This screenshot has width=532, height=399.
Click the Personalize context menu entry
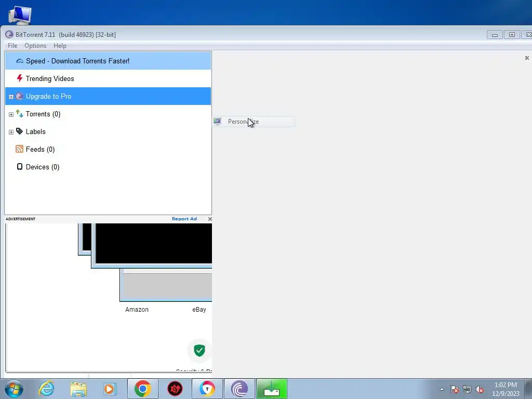point(254,122)
